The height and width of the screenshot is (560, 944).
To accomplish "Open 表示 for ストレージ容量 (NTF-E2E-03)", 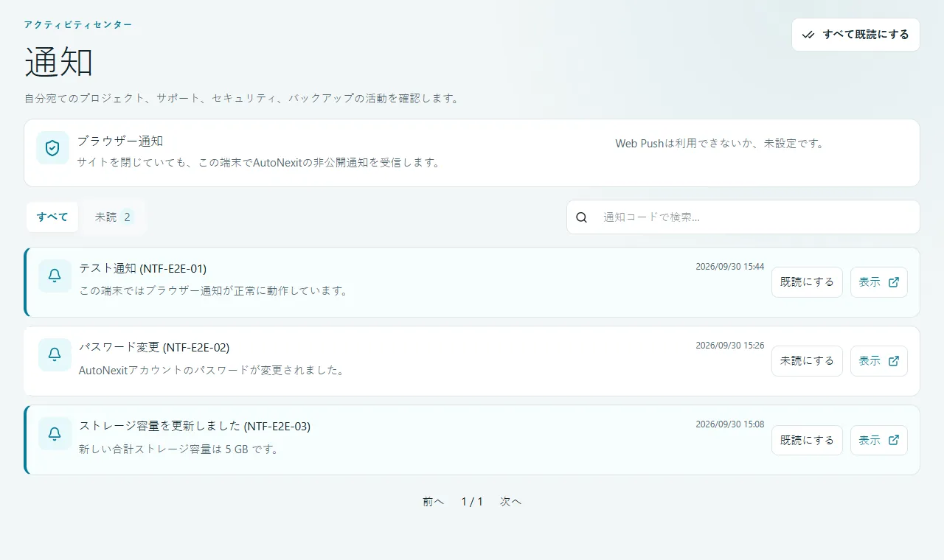I will [879, 440].
